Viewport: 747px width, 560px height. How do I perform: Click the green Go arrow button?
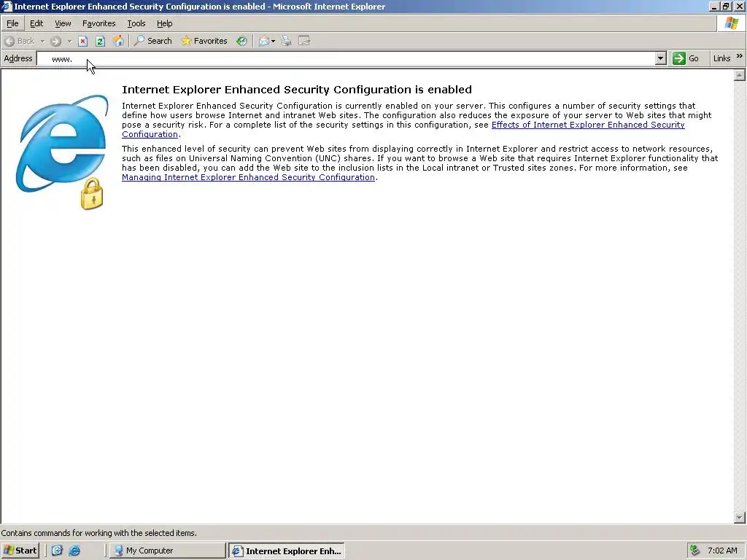click(679, 58)
